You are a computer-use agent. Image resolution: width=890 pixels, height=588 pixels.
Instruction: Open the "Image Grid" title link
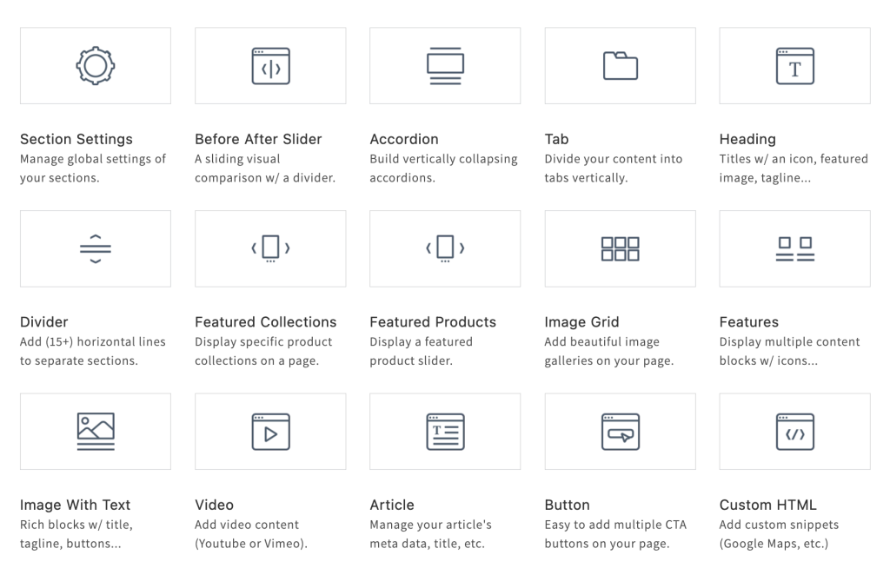581,322
